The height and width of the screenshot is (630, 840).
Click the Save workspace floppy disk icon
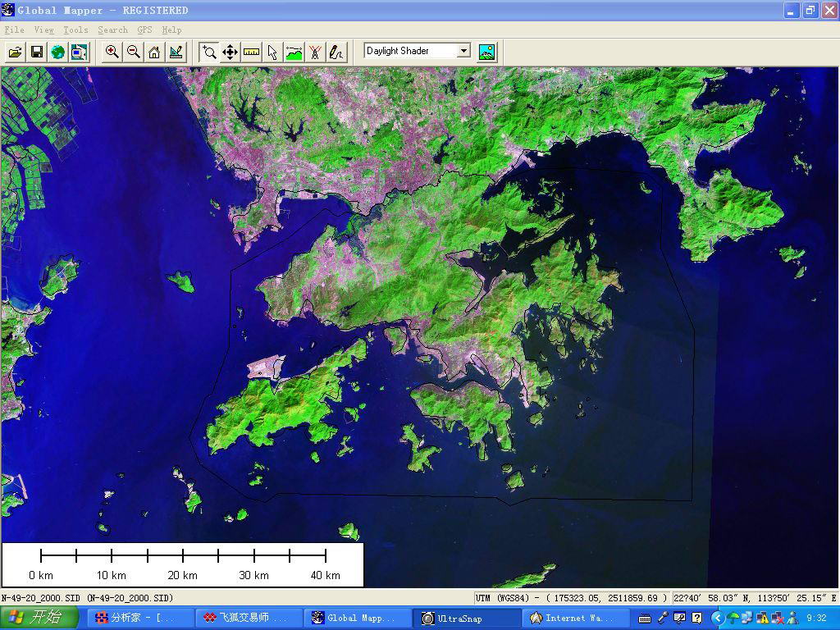pos(36,52)
